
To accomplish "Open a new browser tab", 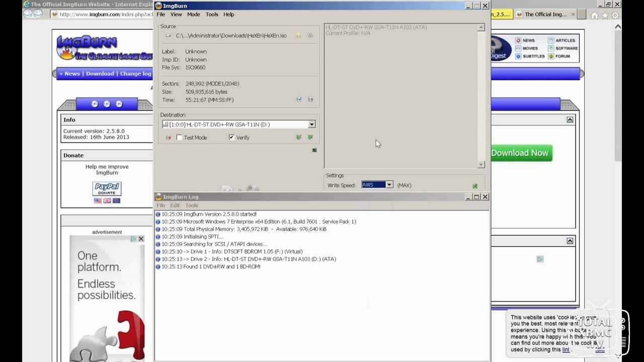I will (x=583, y=15).
